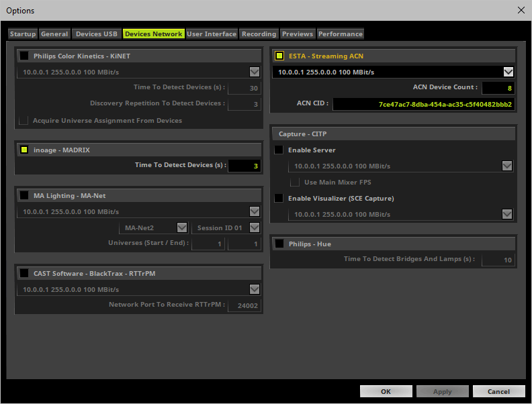Tick Enable Server under Capture - CITP
The image size is (532, 404).
[279, 150]
